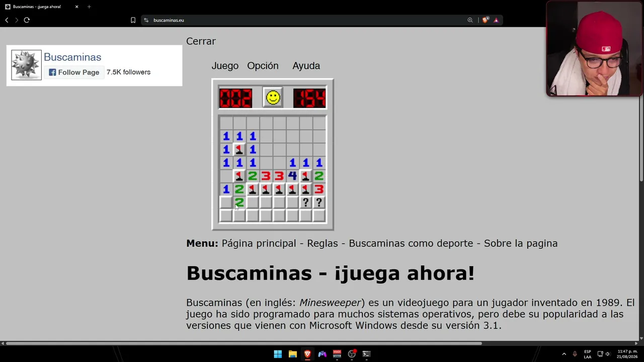Open the Buscaminas Facebook page title link

(x=72, y=57)
